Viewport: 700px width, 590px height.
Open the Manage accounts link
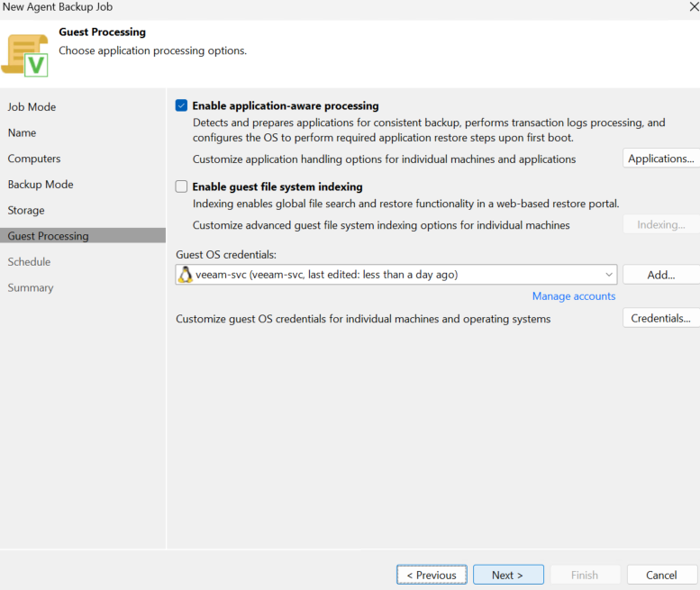pos(574,296)
